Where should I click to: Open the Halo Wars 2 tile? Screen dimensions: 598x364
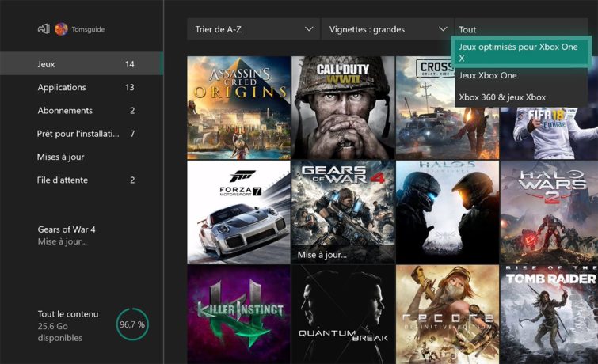(549, 212)
